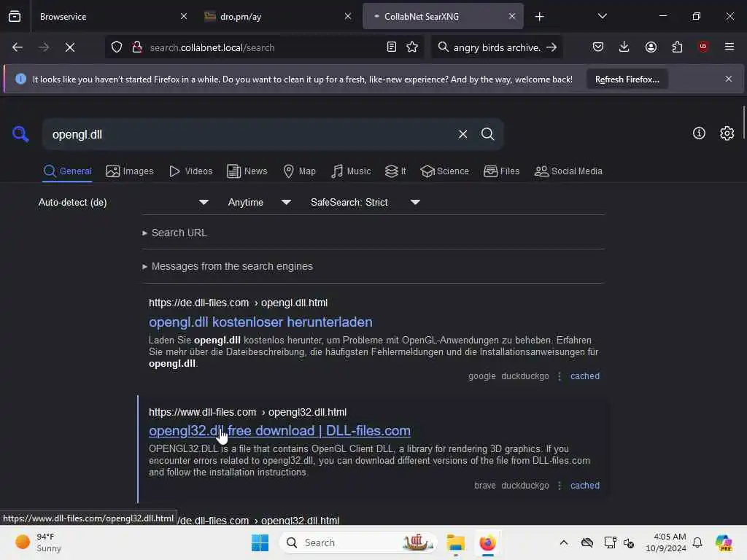Open options dots for www.dll-files.com result
Screen dimensions: 747x560
click(x=560, y=486)
